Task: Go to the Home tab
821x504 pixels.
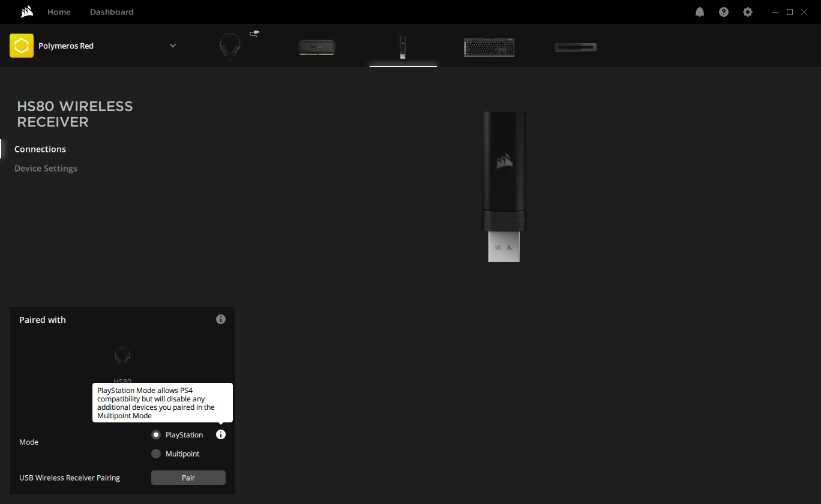Action: click(x=59, y=12)
